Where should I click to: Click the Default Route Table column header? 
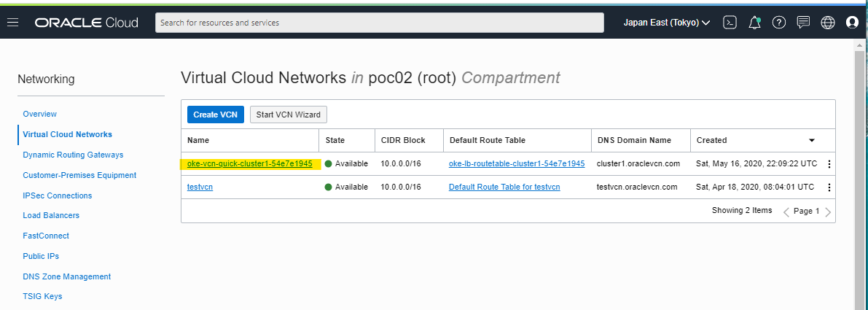coord(487,140)
